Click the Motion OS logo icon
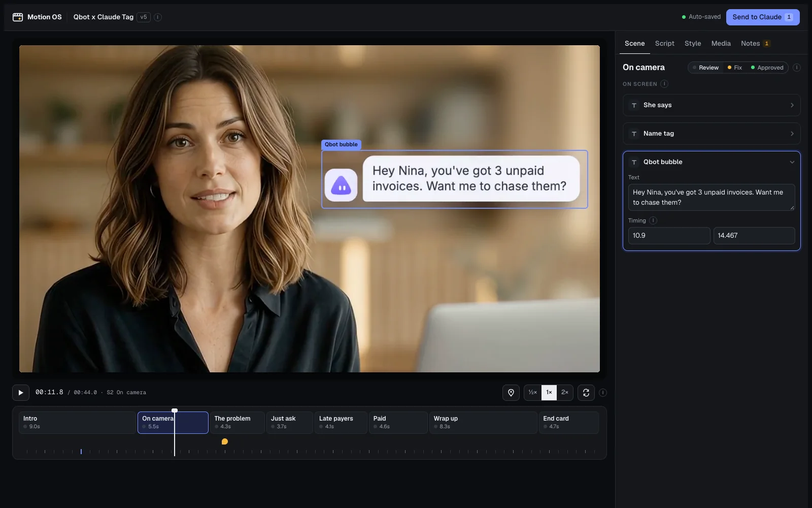This screenshot has height=508, width=812. [18, 17]
